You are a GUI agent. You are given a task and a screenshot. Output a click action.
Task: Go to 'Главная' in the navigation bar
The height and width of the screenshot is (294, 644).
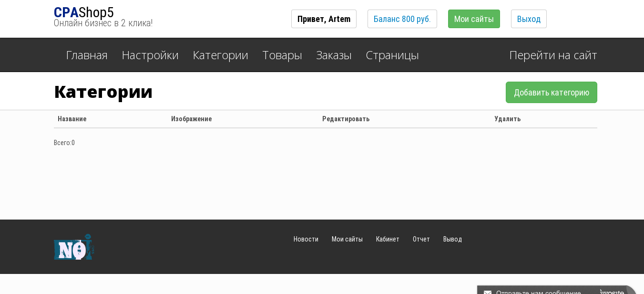[x=87, y=55]
